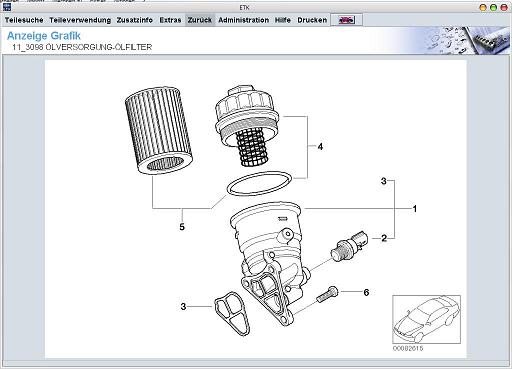Screen dimensions: 512x369
Task: Click the car overview thumbnail
Action: tap(426, 319)
